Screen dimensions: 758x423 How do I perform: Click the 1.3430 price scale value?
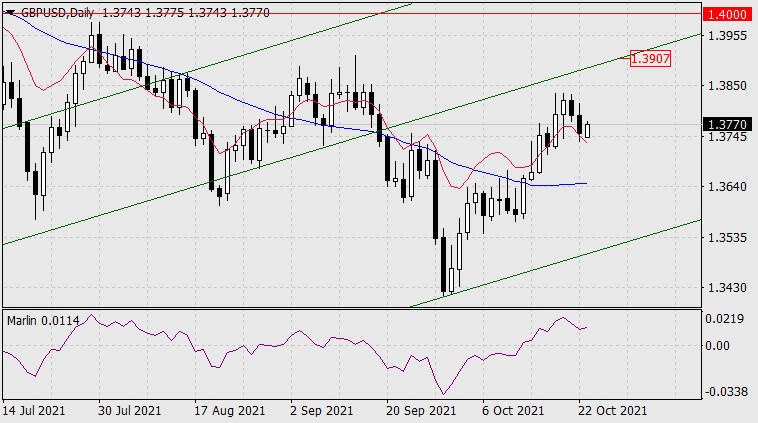727,288
